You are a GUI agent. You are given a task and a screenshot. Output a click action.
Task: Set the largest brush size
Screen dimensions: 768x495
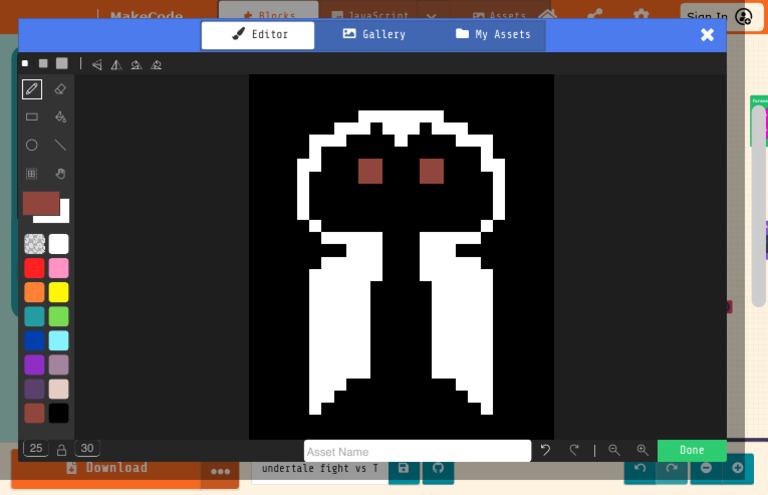(62, 64)
